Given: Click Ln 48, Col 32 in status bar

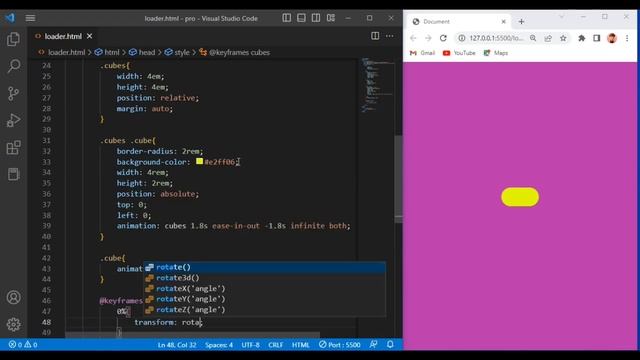Looking at the screenshot, I should (x=177, y=345).
